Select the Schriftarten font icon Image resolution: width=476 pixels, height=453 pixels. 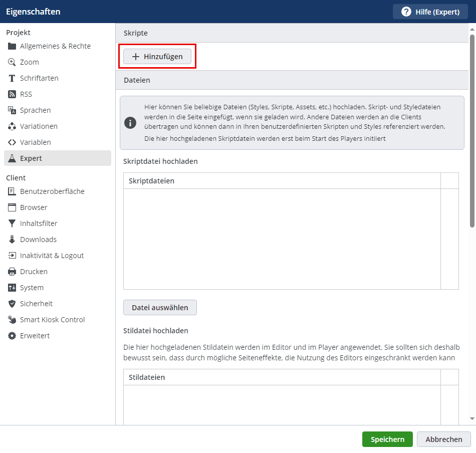[x=12, y=78]
